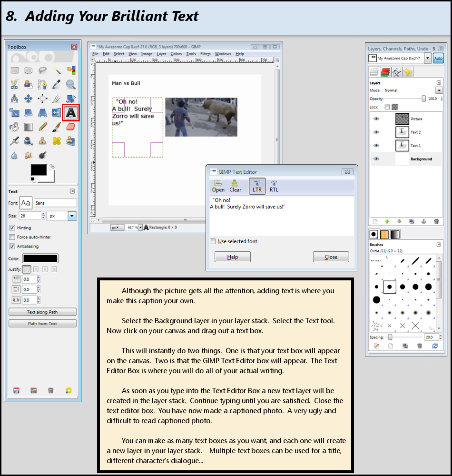This screenshot has height=476, width=452.
Task: Hide the Text 1 layer eye icon
Action: tap(376, 145)
